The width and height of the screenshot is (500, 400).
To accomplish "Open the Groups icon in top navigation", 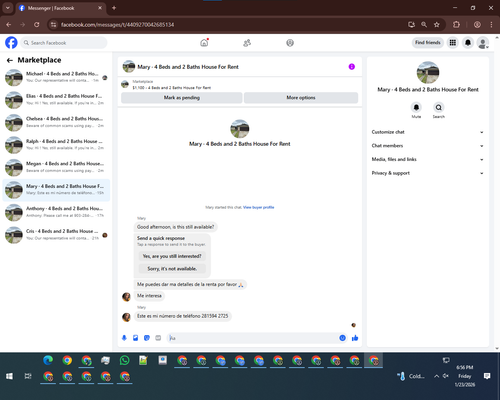I will tap(290, 43).
